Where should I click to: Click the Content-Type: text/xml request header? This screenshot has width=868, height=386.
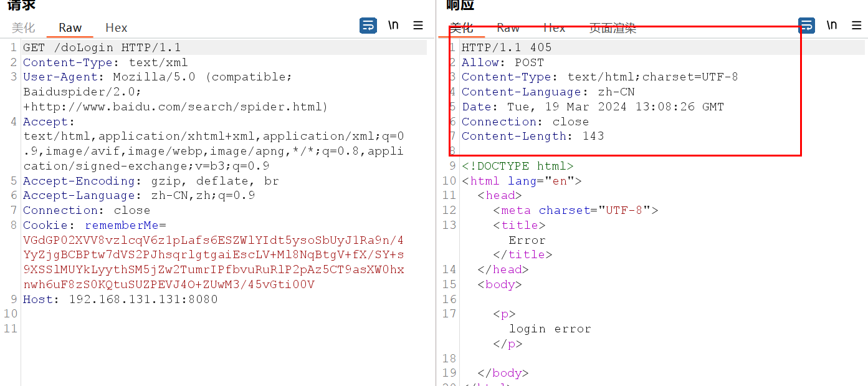coord(105,62)
